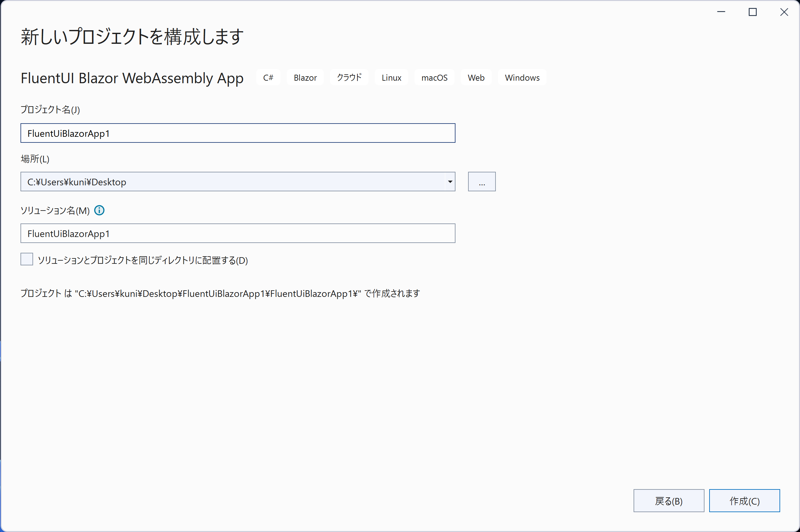Click the solution name info icon
Screen dimensions: 800x532
[x=99, y=210]
